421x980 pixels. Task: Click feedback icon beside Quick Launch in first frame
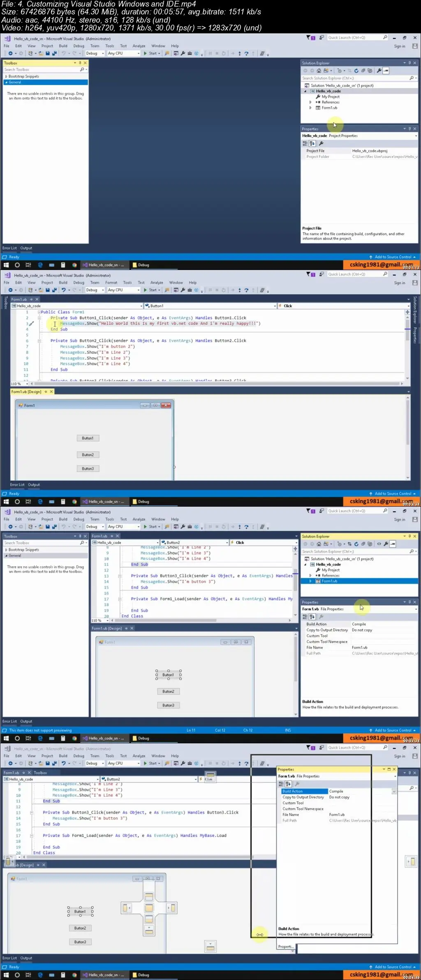click(322, 37)
